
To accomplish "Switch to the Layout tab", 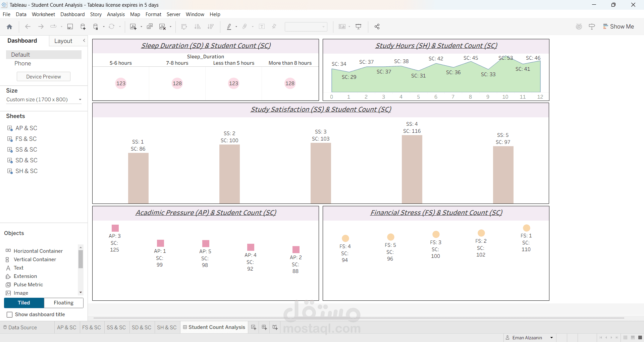I will 63,41.
